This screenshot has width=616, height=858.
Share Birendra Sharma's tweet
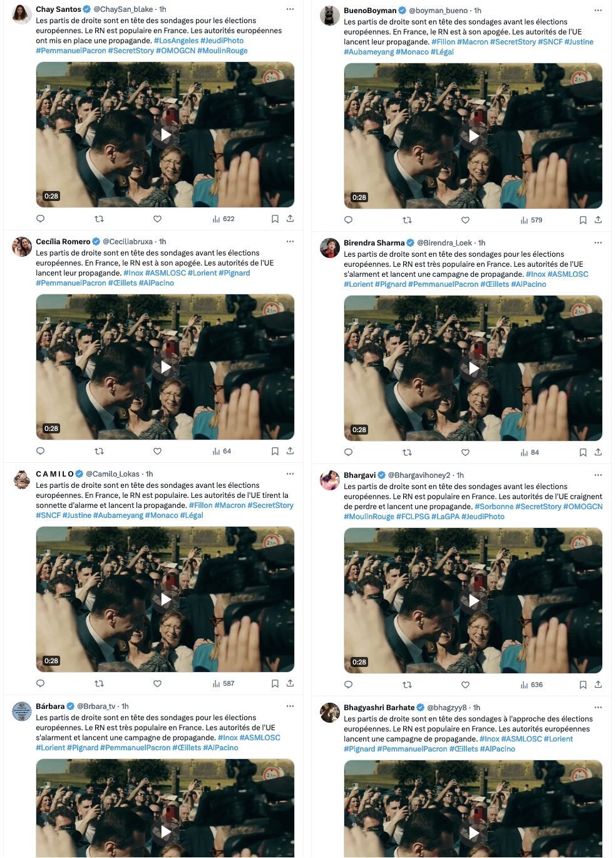tap(598, 452)
